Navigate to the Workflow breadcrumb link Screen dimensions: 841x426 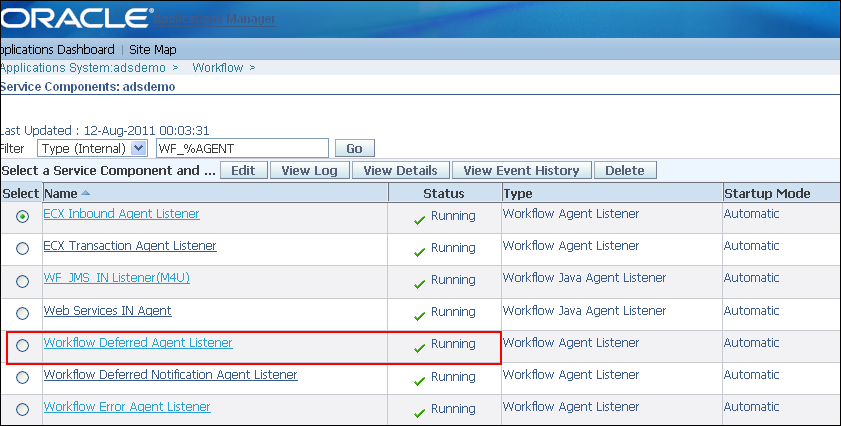(x=218, y=68)
